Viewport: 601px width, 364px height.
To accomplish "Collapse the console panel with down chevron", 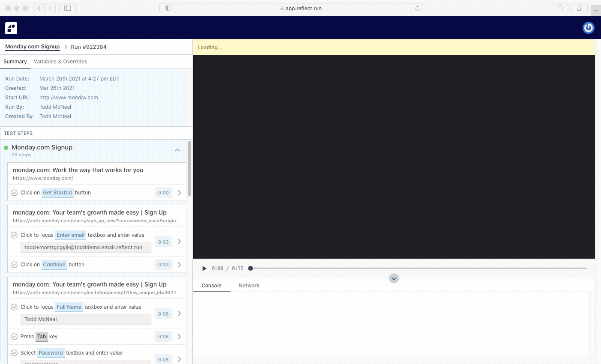I will click(x=394, y=279).
